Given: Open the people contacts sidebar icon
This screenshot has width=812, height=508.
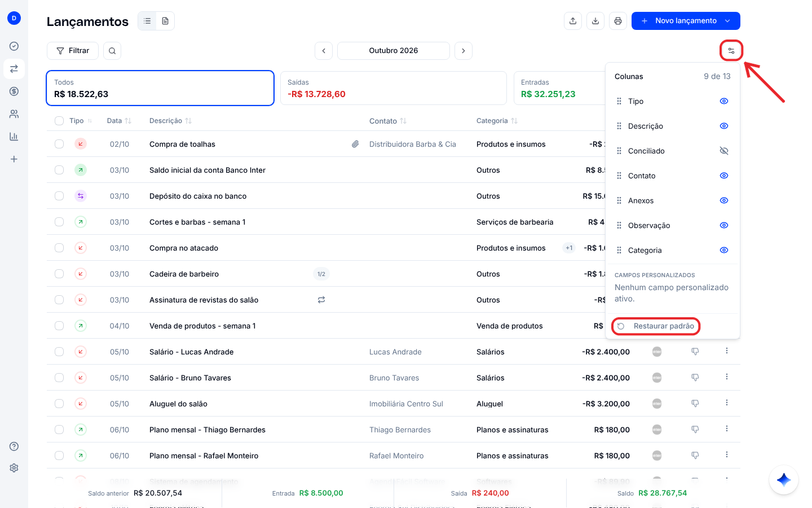Looking at the screenshot, I should pyautogui.click(x=14, y=114).
